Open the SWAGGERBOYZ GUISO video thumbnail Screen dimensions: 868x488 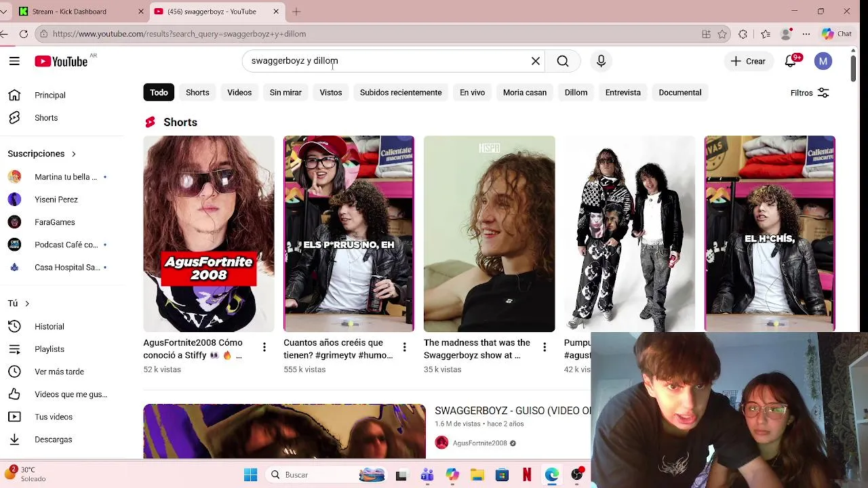point(284,431)
